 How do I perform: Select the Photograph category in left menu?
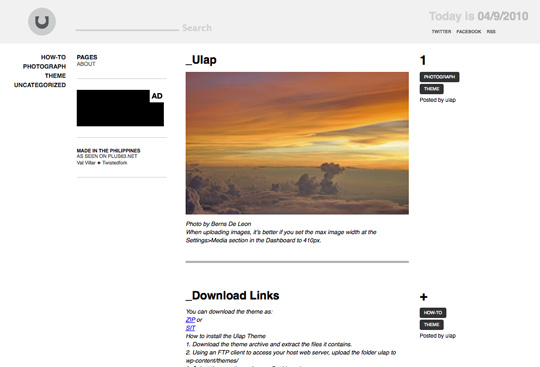pos(44,66)
